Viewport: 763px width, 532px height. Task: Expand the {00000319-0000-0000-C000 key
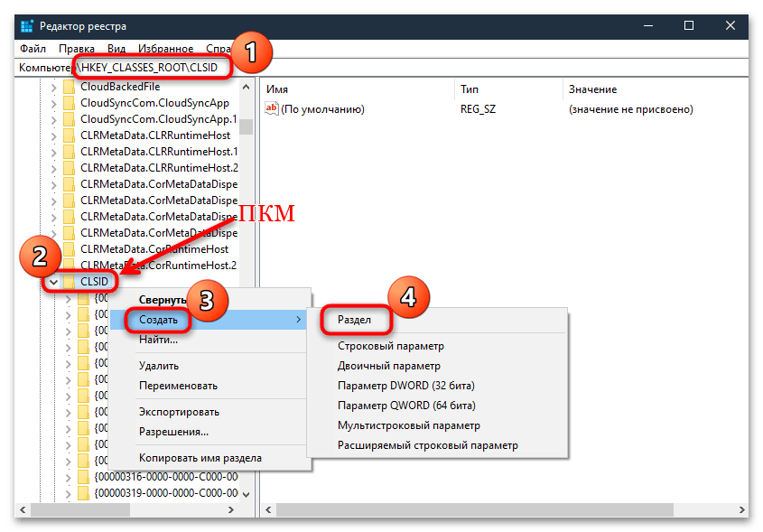click(68, 494)
